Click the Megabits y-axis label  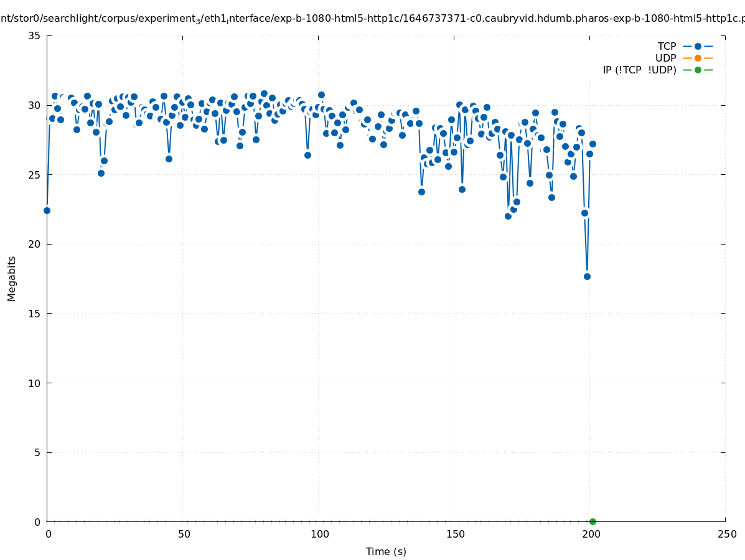point(12,278)
